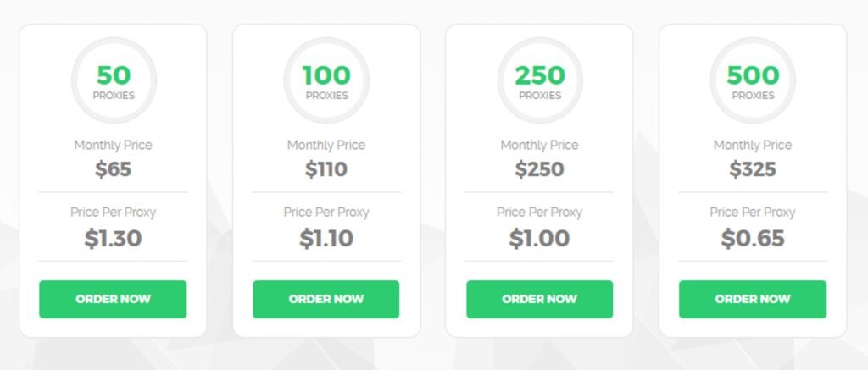Select the $250 monthly price
868x370 pixels.
(x=539, y=169)
